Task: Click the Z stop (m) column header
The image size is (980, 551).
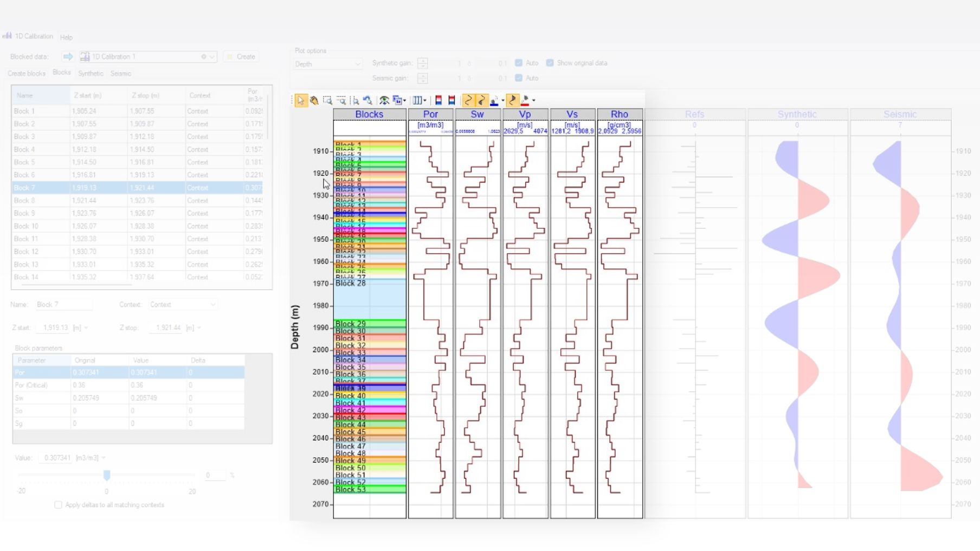Action: pyautogui.click(x=157, y=95)
